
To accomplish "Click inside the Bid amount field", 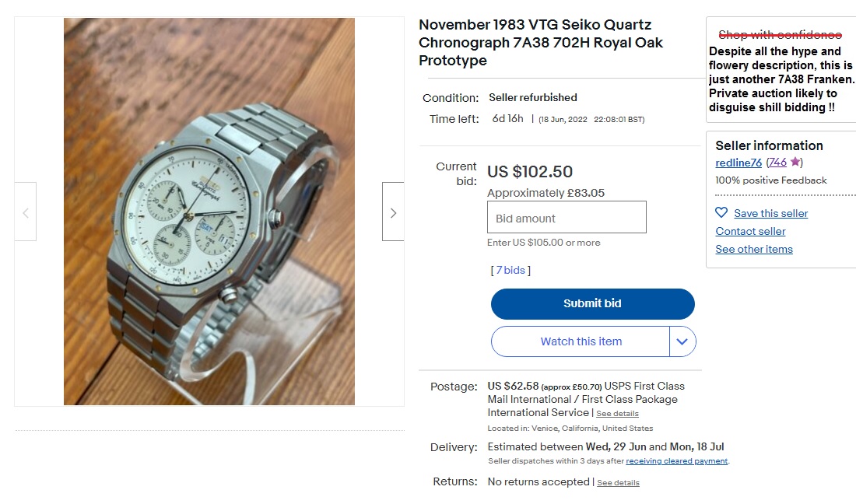I will click(x=567, y=217).
